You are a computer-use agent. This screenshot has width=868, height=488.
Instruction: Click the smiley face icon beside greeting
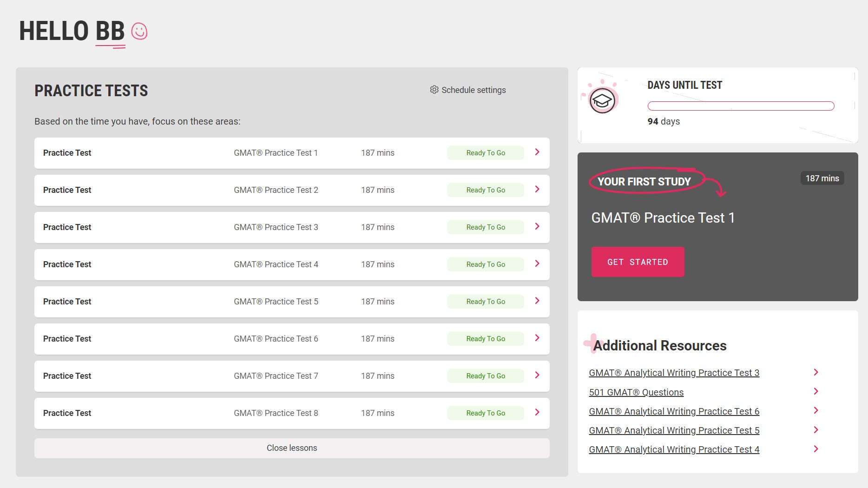tap(139, 32)
